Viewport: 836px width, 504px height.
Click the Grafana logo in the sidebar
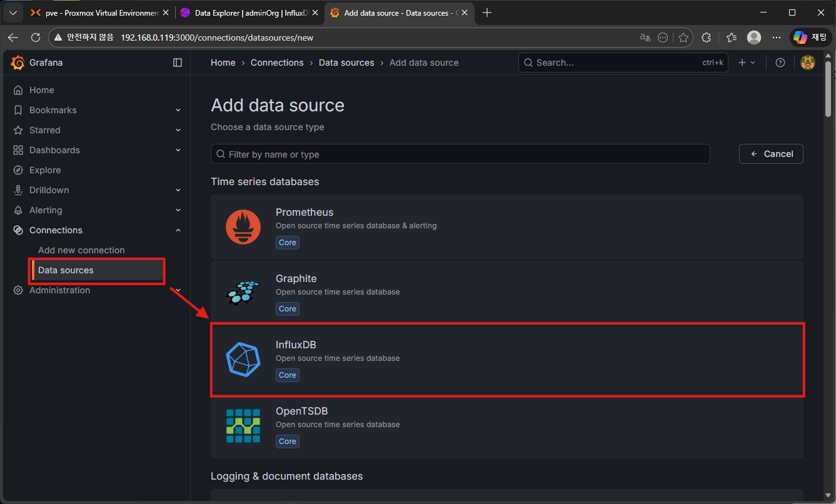coord(18,63)
